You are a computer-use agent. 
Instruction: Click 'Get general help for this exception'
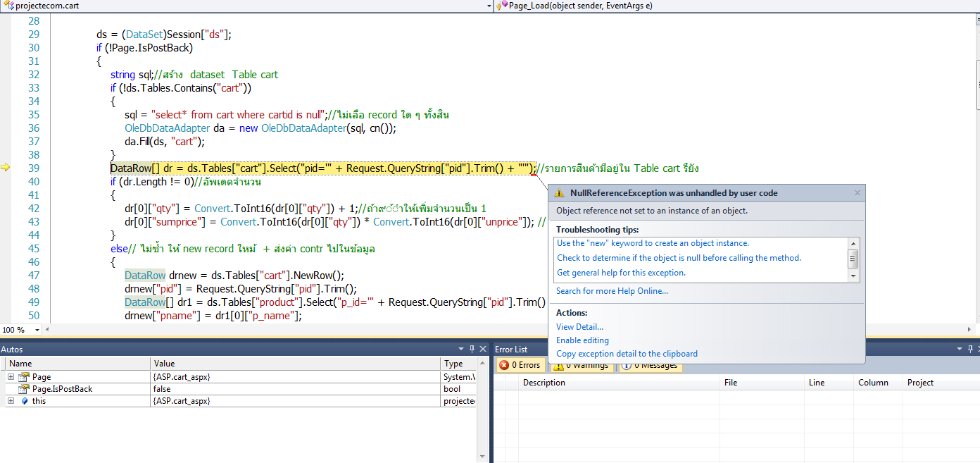[x=621, y=273]
